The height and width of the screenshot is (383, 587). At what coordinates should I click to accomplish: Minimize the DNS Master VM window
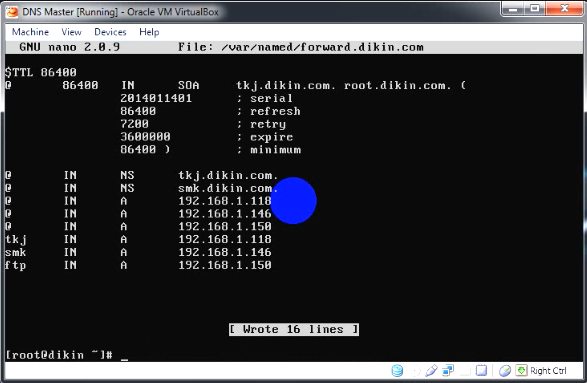(x=513, y=9)
